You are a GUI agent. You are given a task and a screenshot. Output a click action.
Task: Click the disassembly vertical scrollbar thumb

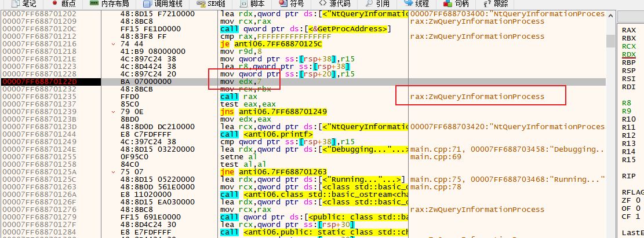(610, 41)
